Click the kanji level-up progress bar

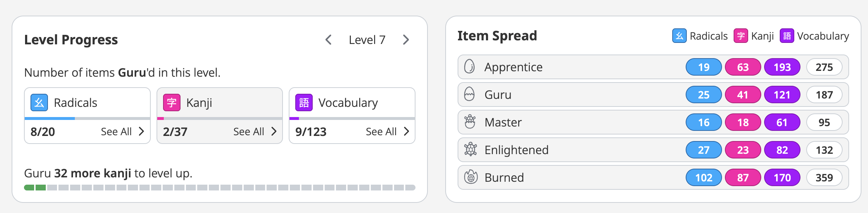point(219,188)
